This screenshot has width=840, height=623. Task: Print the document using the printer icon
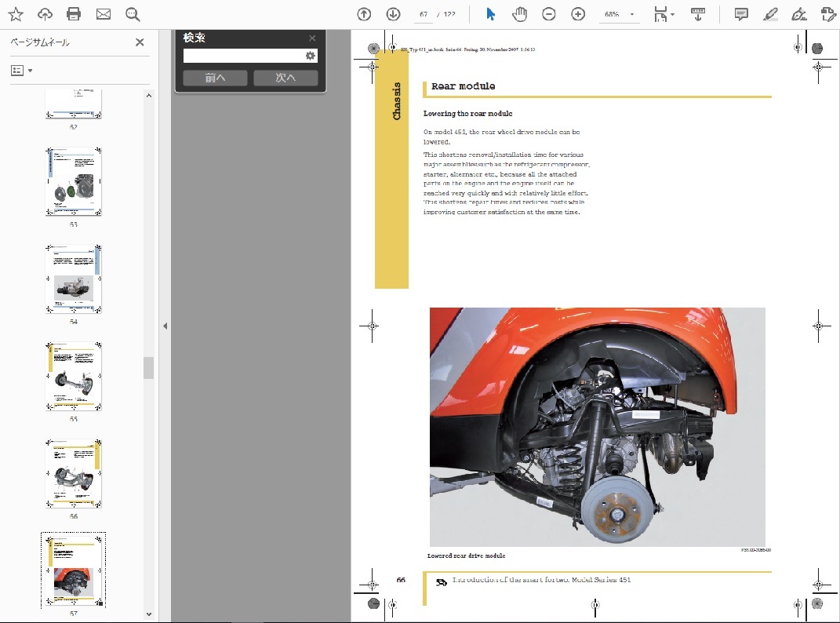click(x=74, y=14)
